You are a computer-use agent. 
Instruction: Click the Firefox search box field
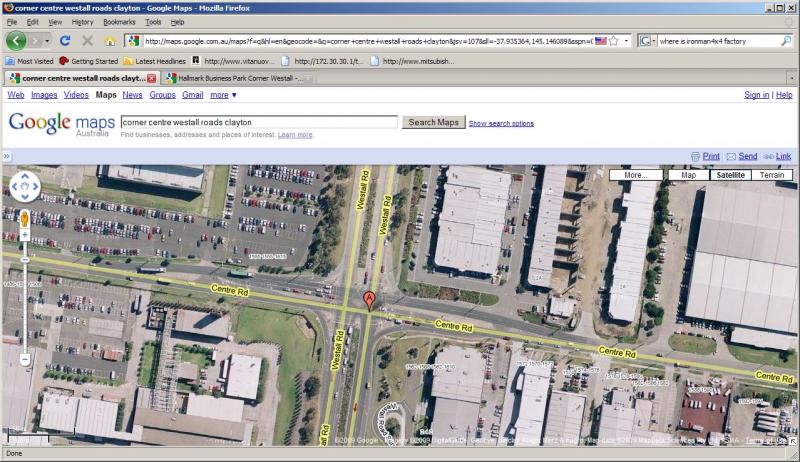click(719, 41)
